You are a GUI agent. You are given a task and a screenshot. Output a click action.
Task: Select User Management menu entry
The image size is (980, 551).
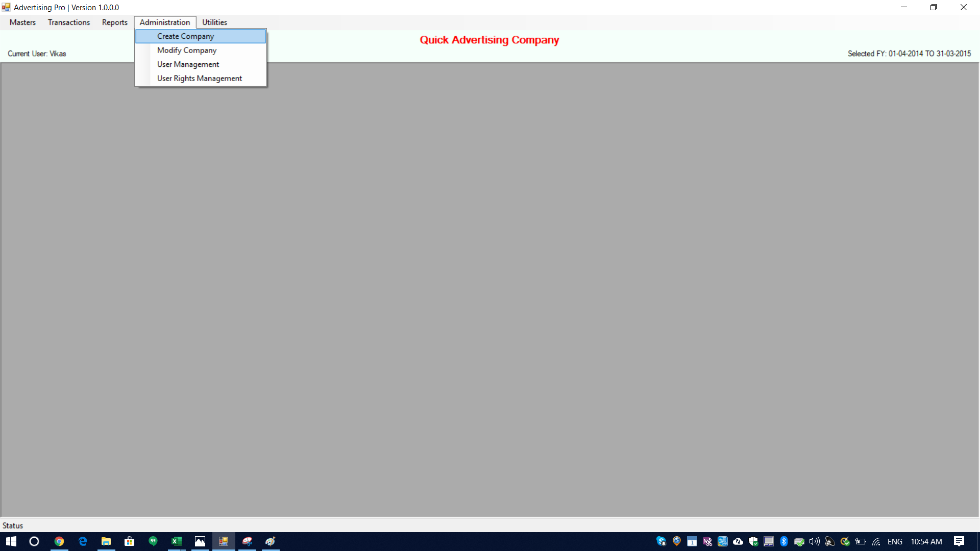click(x=201, y=64)
